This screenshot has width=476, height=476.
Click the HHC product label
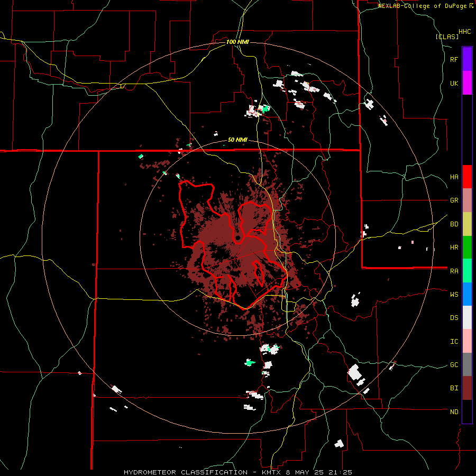[464, 32]
